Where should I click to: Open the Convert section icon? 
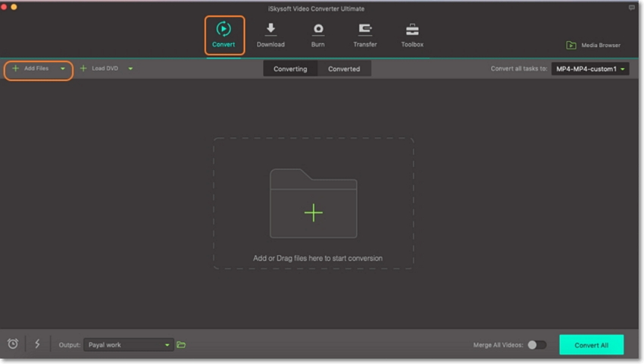coord(224,30)
